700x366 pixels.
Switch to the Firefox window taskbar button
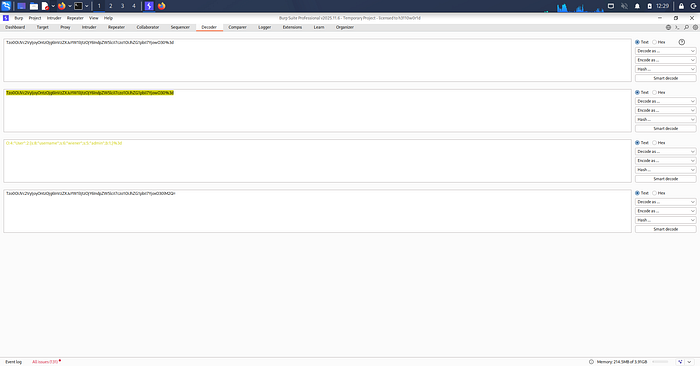click(162, 6)
